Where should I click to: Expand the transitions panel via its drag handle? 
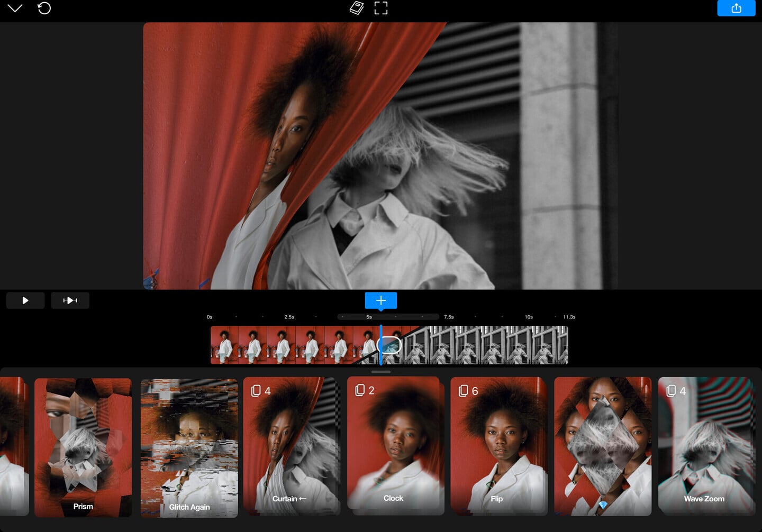[x=381, y=372]
